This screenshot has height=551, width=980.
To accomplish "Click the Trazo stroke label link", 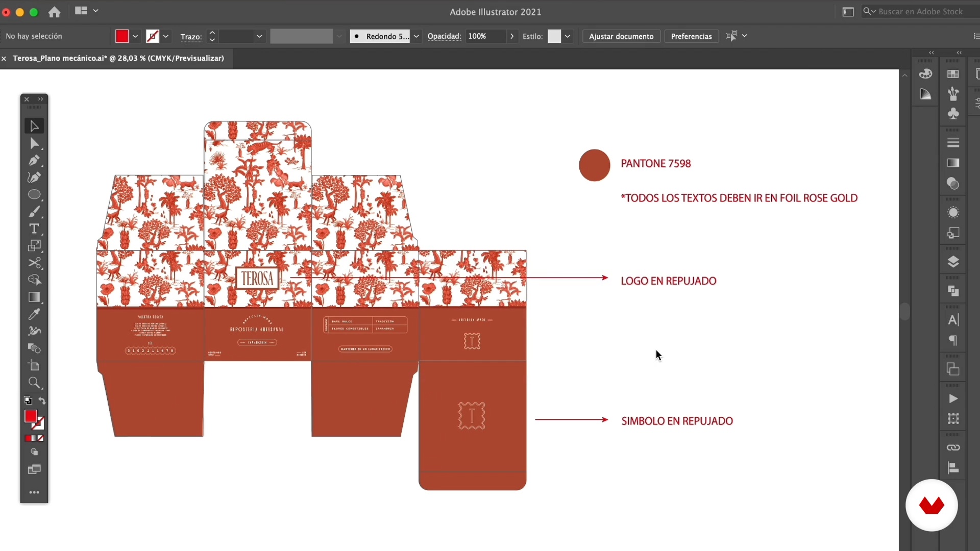I will 191,37.
